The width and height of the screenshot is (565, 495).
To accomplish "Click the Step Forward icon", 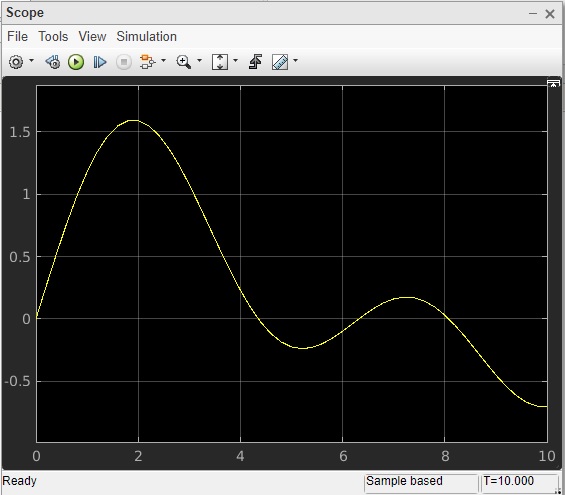I will pyautogui.click(x=100, y=62).
